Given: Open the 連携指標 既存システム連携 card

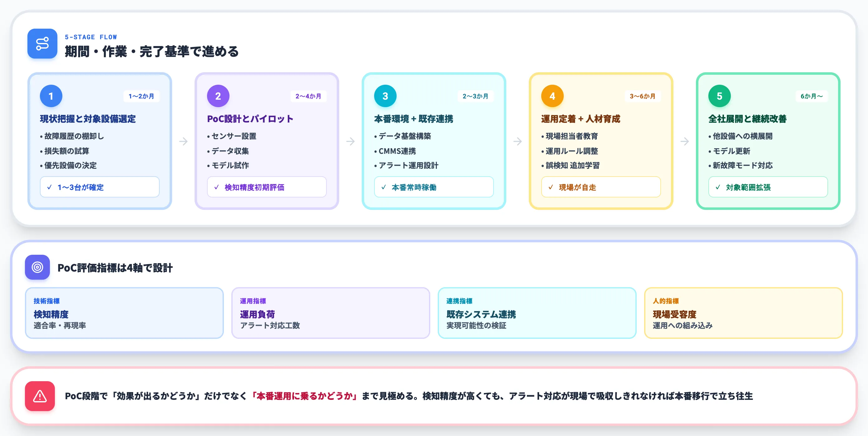Looking at the screenshot, I should click(x=537, y=313).
